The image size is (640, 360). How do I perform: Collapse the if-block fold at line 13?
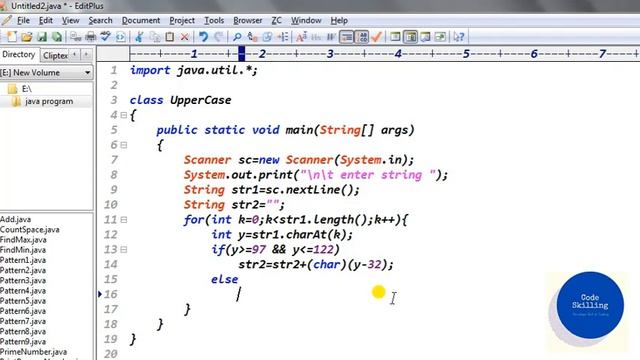point(124,249)
